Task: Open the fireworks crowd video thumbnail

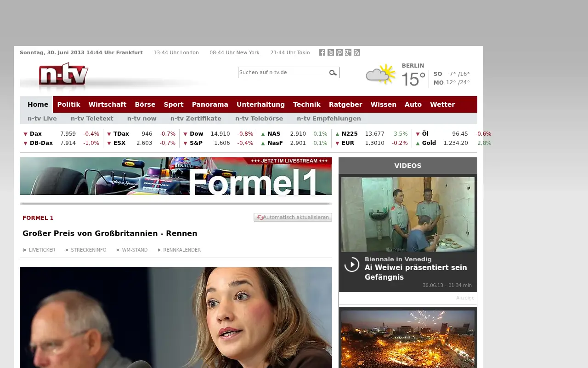Action: [x=408, y=339]
